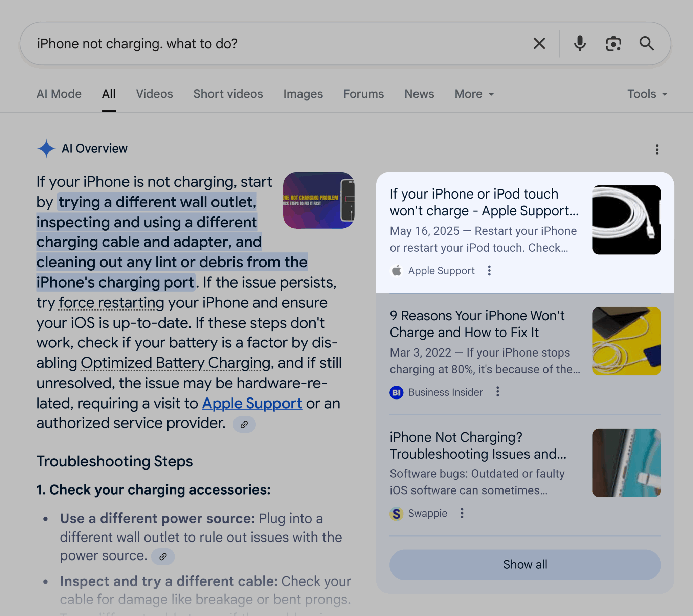Image resolution: width=693 pixels, height=616 pixels.
Task: Switch to the News tab
Action: tap(419, 94)
